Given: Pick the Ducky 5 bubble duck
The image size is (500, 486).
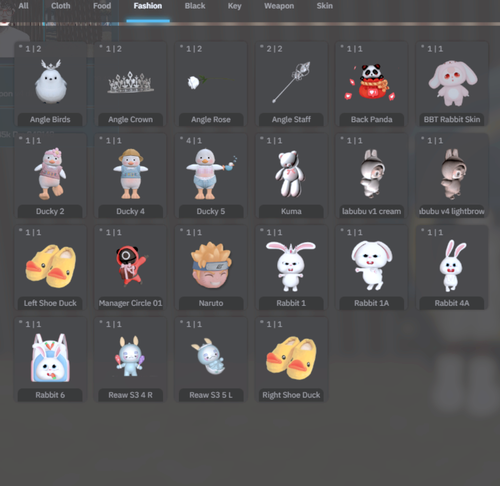Looking at the screenshot, I should (x=211, y=174).
